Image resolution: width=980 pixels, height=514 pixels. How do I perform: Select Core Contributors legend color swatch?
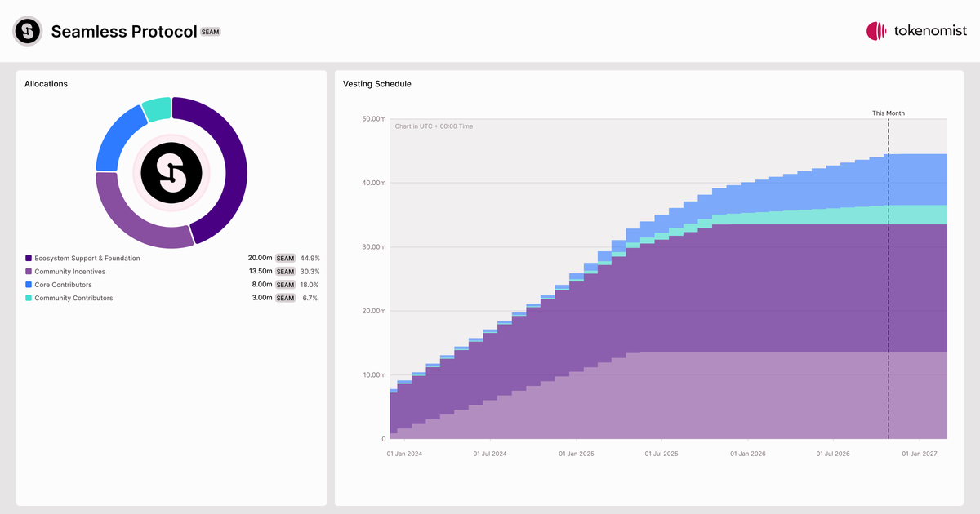[x=29, y=285]
